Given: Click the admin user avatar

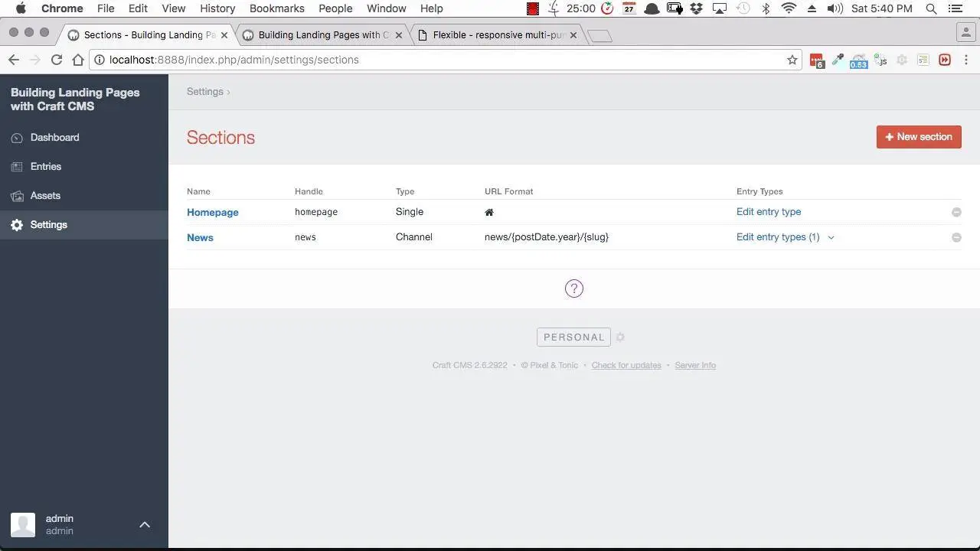Looking at the screenshot, I should pos(23,525).
